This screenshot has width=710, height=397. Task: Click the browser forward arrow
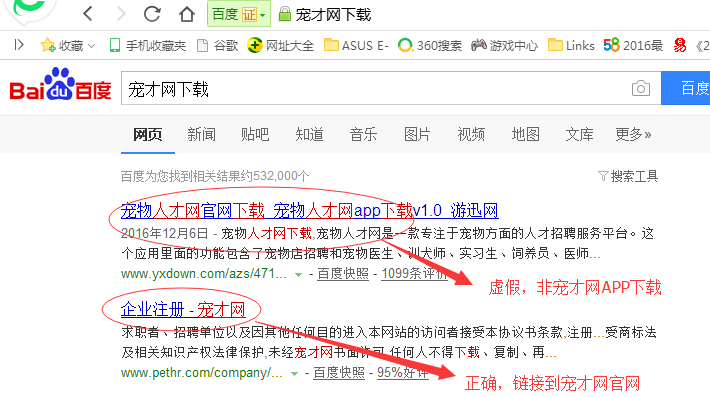point(120,14)
